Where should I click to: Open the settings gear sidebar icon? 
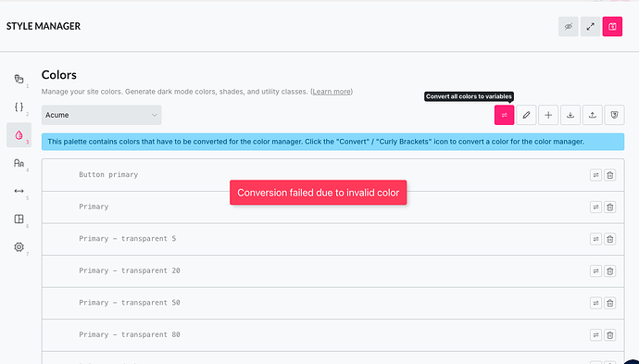coord(19,247)
